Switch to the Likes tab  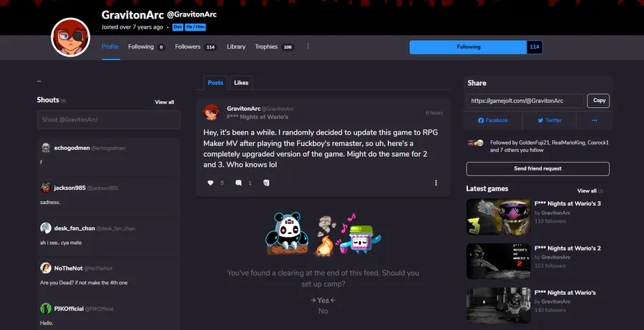click(x=241, y=82)
